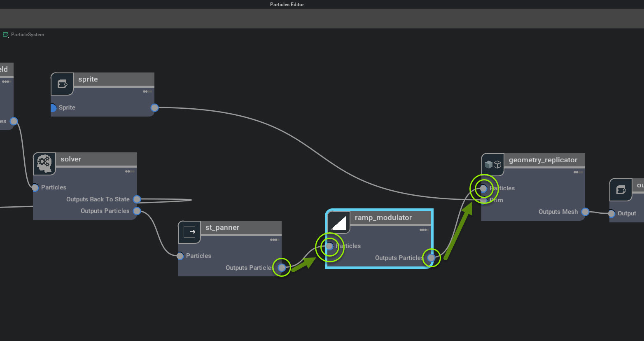Screen dimensions: 644x341
Task: Click st_panner Particles input port
Action: [180, 256]
